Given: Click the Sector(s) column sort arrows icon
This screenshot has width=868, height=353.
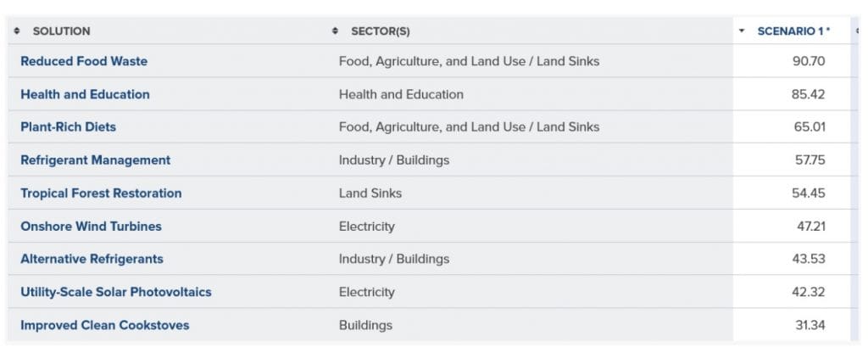Looking at the screenshot, I should pos(335,31).
